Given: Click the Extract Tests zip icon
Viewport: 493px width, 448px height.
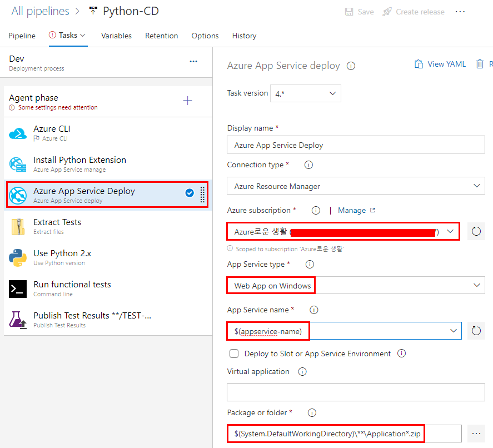Looking at the screenshot, I should point(18,226).
